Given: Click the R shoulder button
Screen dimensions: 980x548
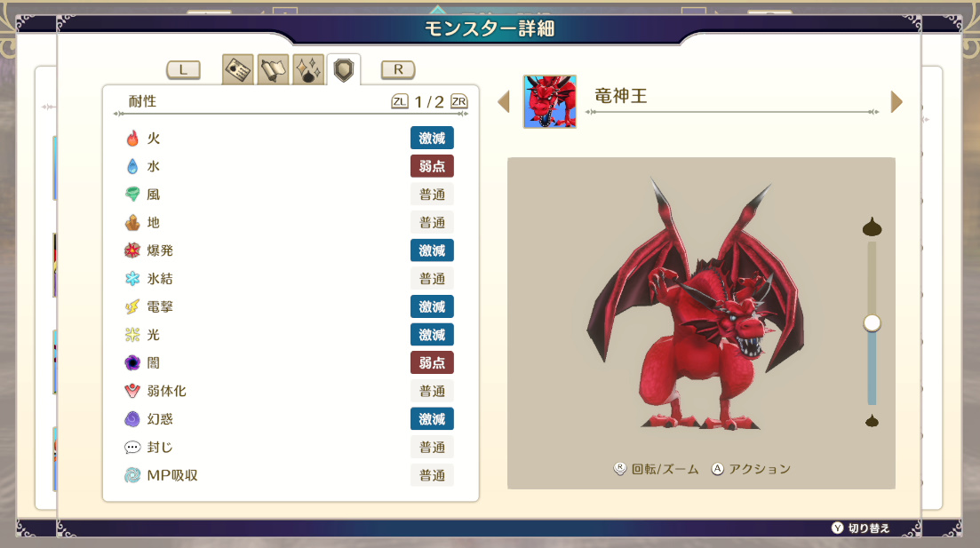Looking at the screenshot, I should click(398, 69).
